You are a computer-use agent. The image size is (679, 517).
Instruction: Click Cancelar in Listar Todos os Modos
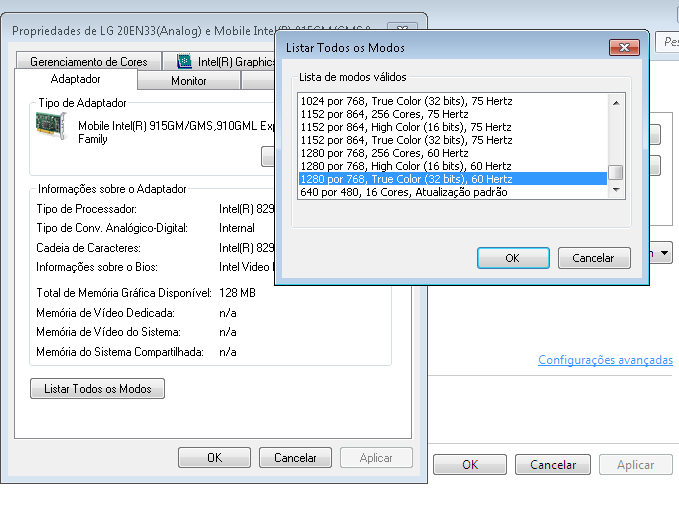click(594, 258)
